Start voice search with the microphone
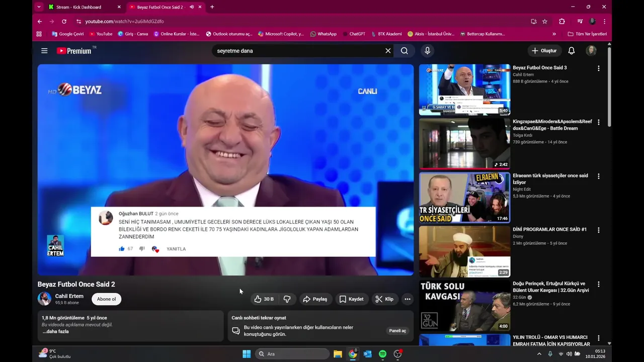This screenshot has height=362, width=644. [x=427, y=51]
